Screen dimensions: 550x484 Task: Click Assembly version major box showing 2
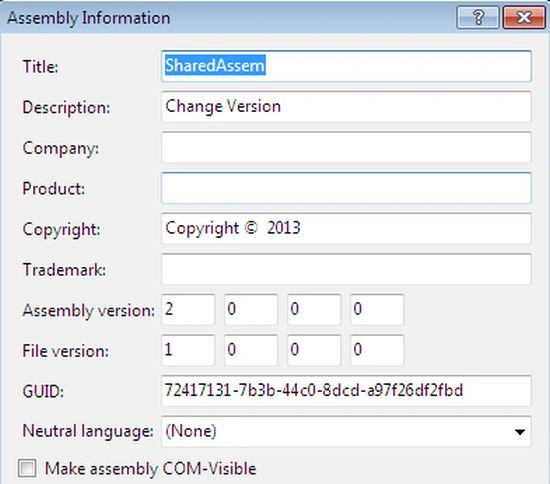(x=188, y=310)
